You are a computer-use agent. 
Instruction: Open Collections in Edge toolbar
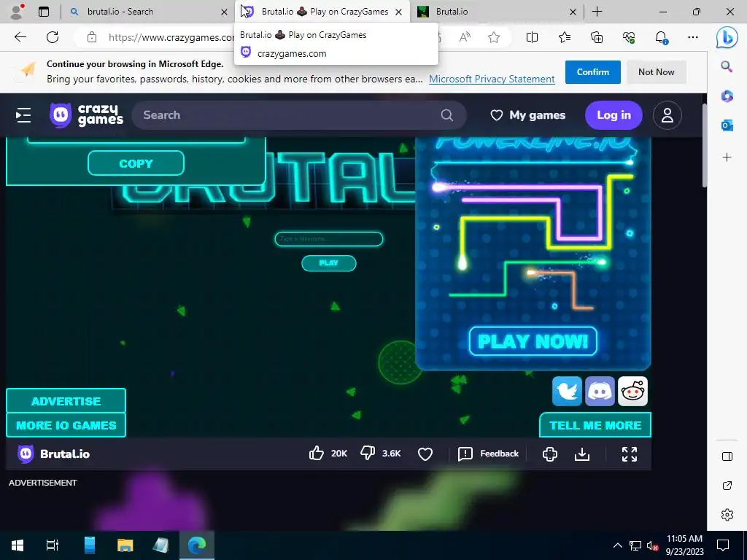597,37
